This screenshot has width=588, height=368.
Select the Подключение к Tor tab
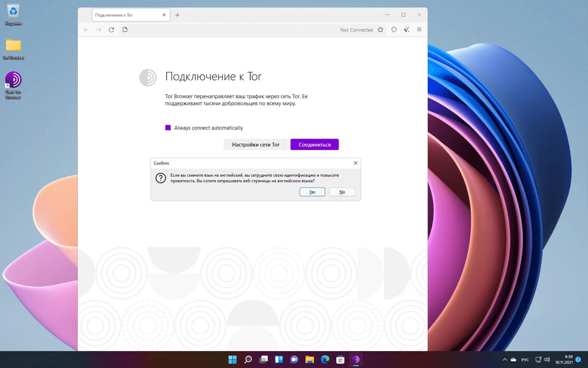[x=131, y=15]
